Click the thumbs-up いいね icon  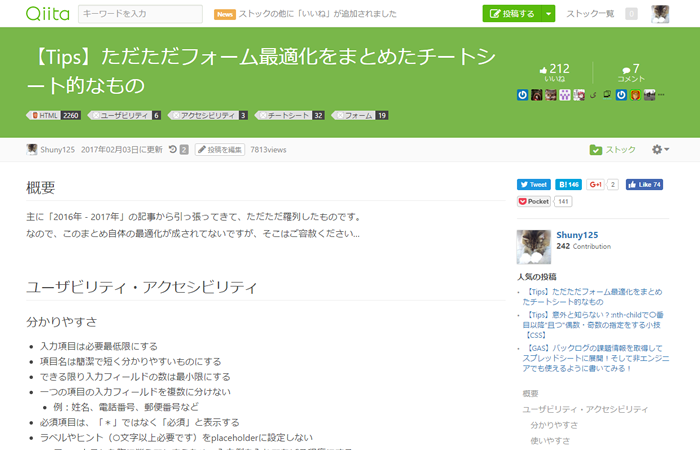click(543, 69)
